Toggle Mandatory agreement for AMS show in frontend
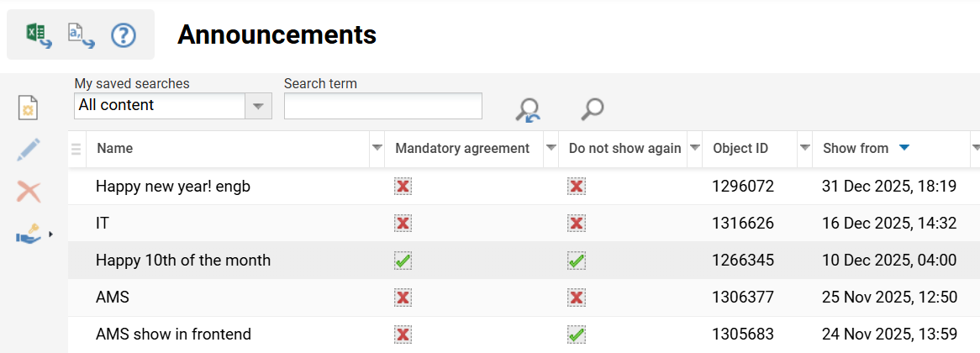 (x=403, y=335)
